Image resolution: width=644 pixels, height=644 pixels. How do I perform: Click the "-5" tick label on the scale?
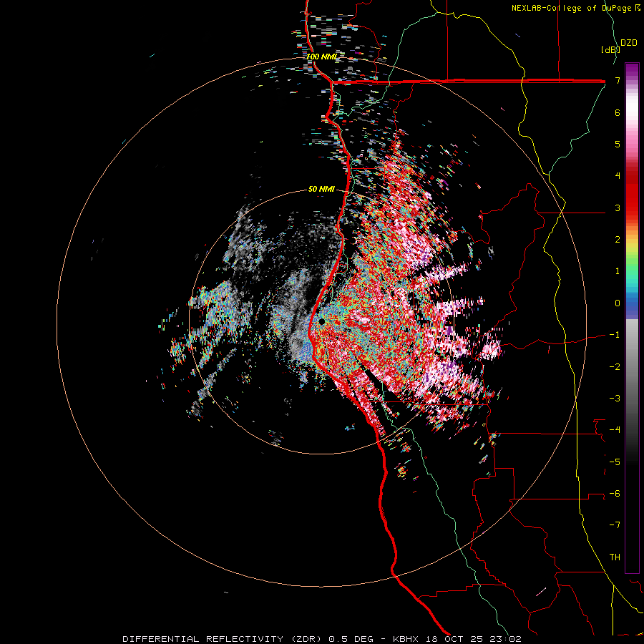(615, 462)
